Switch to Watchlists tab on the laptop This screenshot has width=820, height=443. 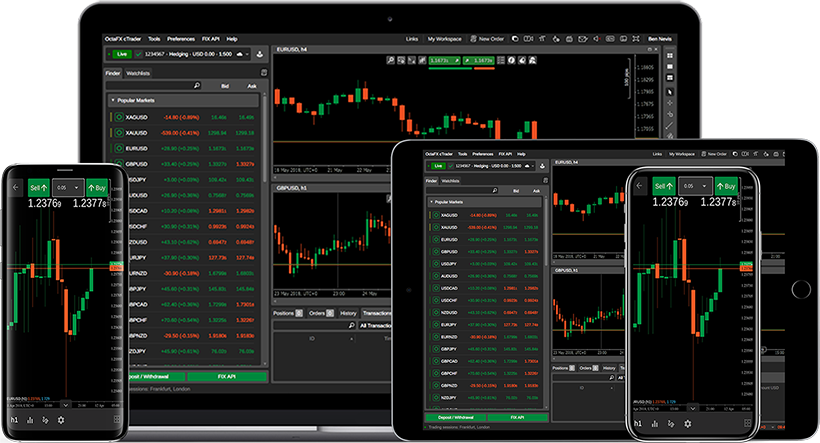click(138, 73)
